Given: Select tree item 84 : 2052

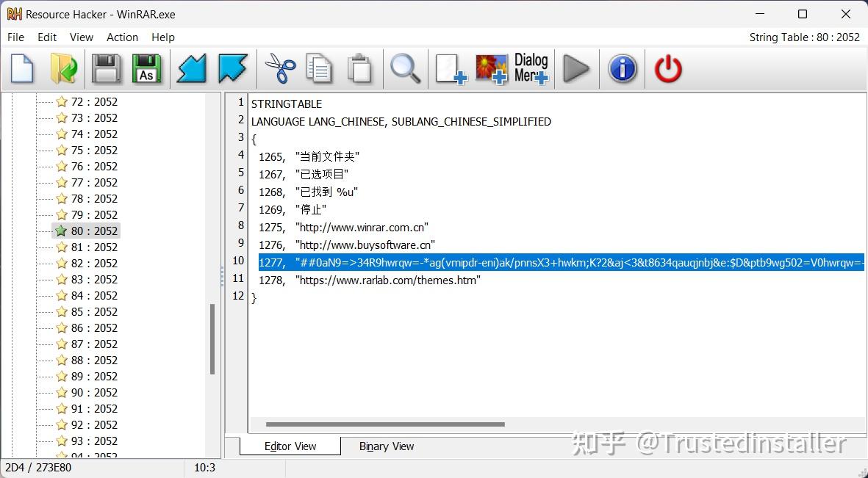Looking at the screenshot, I should (x=94, y=295).
